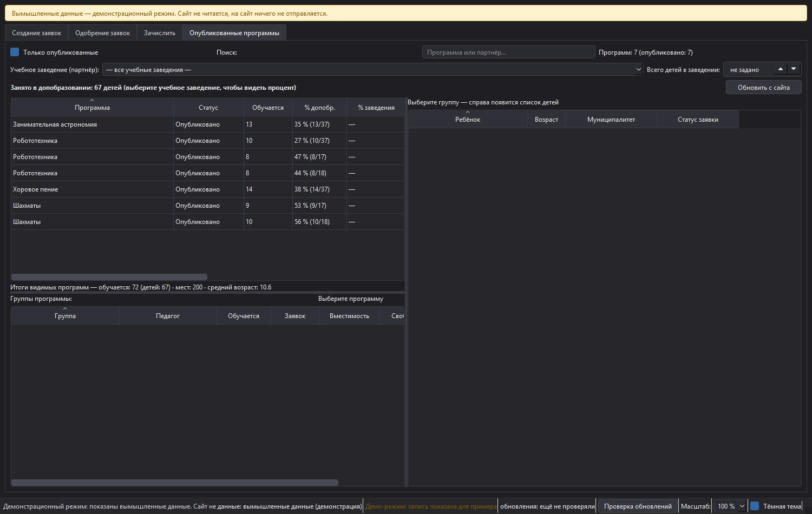Sort children by the «Ребёнок» column header

pyautogui.click(x=468, y=120)
